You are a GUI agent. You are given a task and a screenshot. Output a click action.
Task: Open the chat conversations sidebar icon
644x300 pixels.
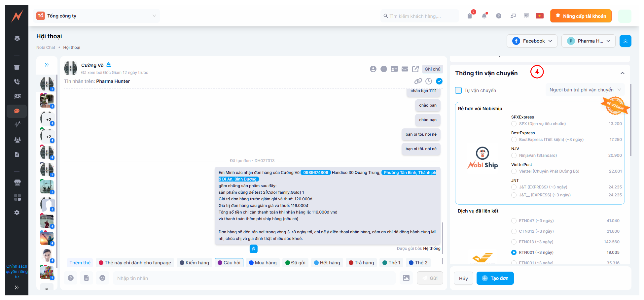[17, 111]
